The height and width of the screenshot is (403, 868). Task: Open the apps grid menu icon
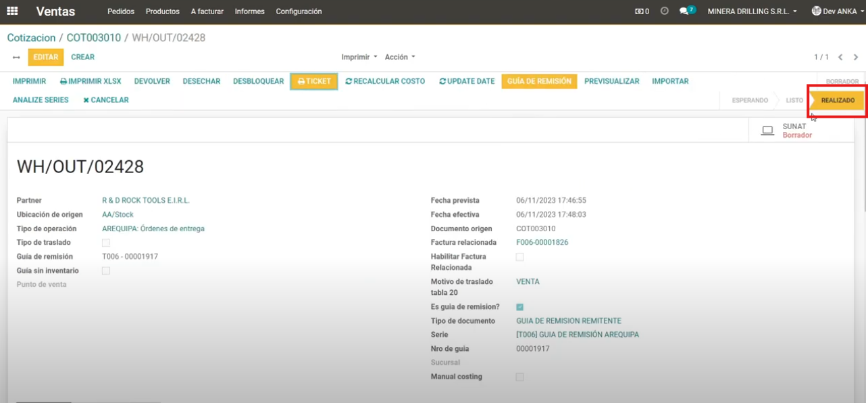(x=13, y=11)
